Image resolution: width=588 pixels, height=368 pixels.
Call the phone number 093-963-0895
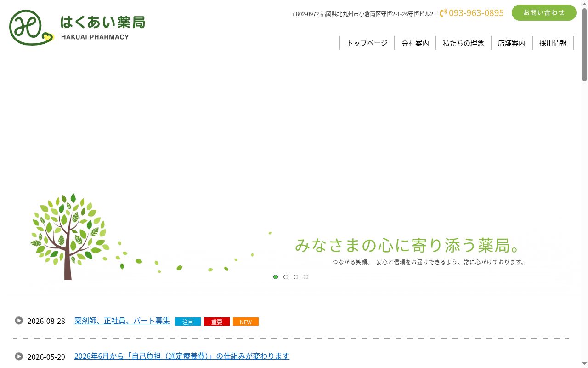click(x=476, y=13)
